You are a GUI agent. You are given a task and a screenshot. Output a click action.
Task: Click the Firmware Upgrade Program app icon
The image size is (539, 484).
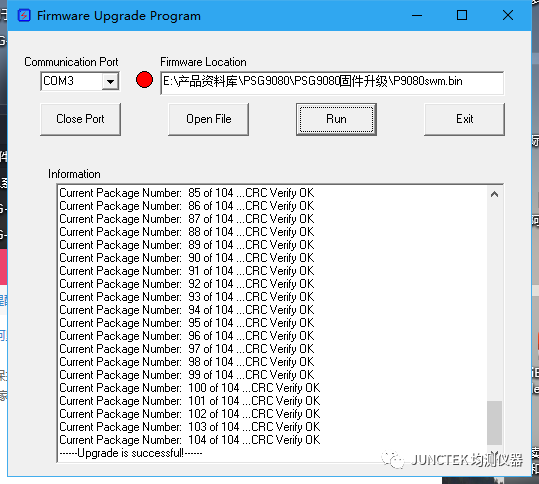24,16
